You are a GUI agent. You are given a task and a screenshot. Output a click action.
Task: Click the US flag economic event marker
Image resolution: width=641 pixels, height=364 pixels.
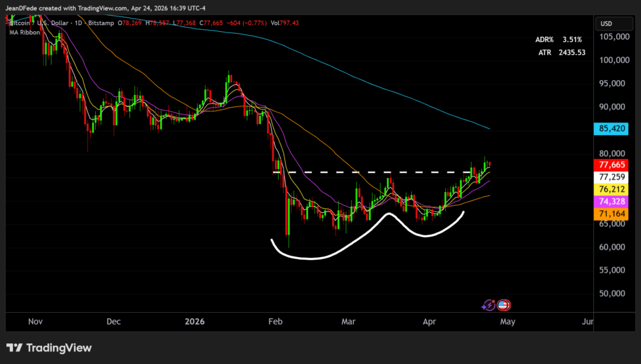[x=503, y=305]
